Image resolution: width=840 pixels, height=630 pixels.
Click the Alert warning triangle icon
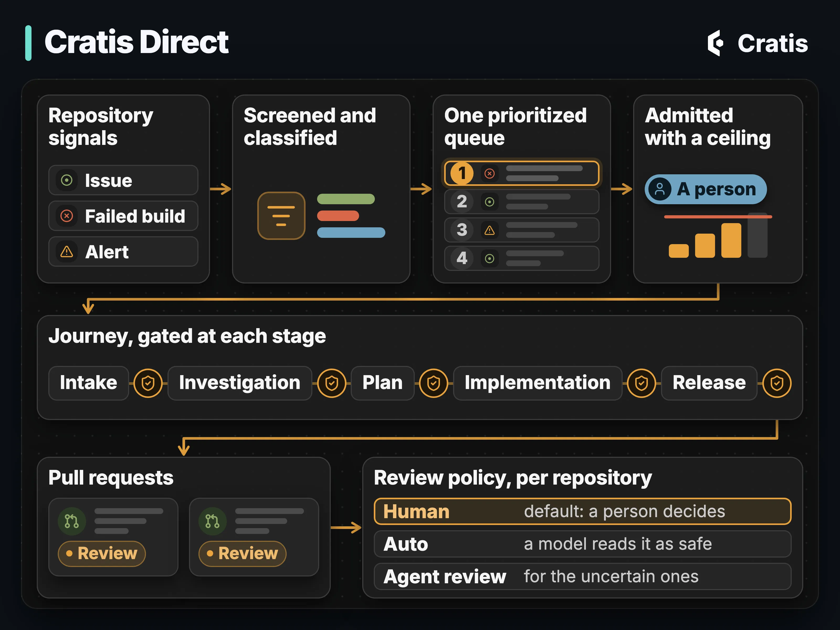pyautogui.click(x=67, y=252)
